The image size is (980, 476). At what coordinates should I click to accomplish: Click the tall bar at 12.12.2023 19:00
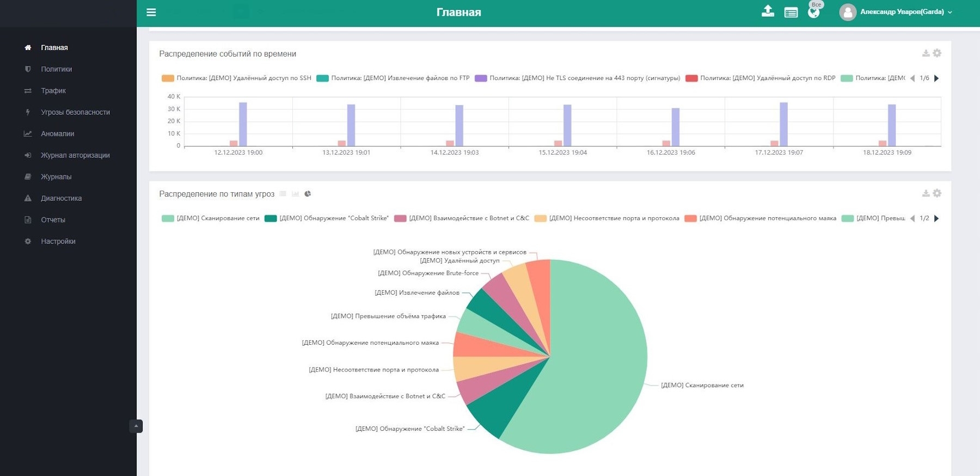(243, 124)
